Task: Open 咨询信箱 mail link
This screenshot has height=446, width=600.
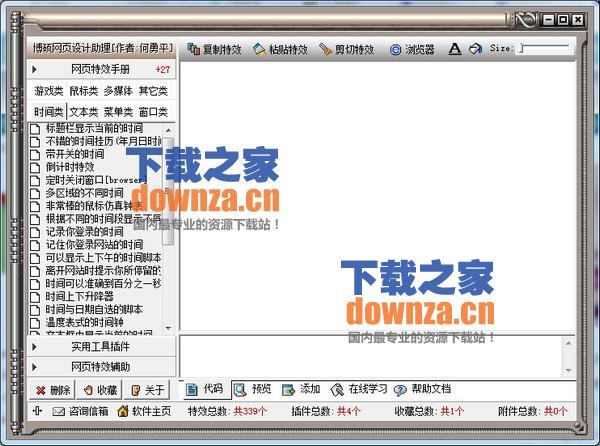Action: [80, 412]
